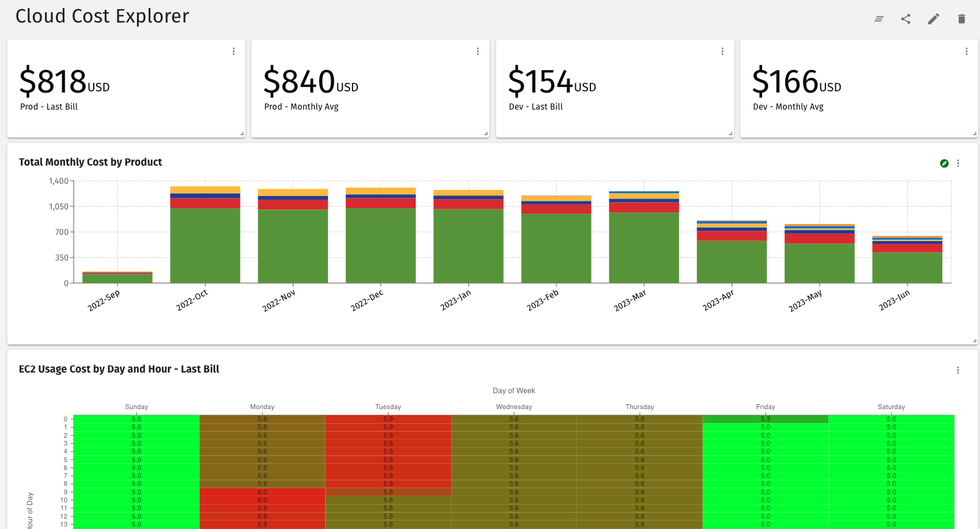Share the Cloud Cost Explorer dashboard

pyautogui.click(x=906, y=19)
